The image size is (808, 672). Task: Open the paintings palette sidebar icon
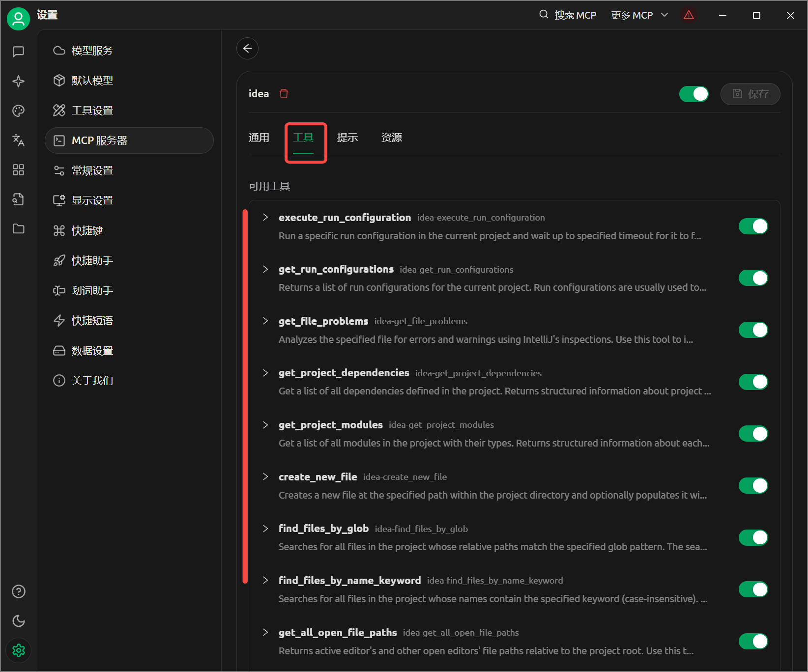click(x=19, y=111)
